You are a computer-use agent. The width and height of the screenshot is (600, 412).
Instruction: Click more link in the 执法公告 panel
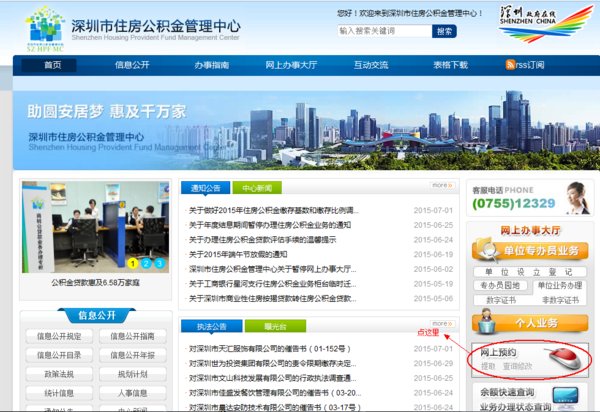(x=442, y=324)
